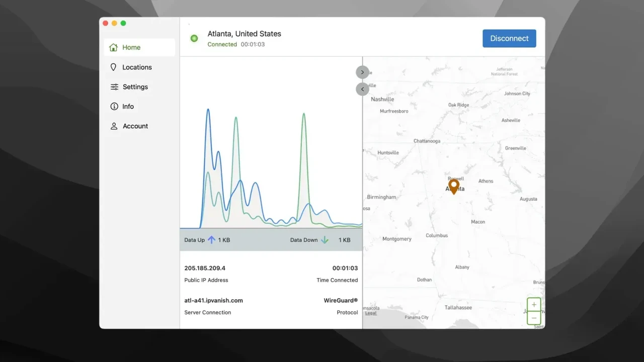Click server name atl-a41.ipvanish.com
Viewport: 644px width, 362px height.
tap(213, 300)
